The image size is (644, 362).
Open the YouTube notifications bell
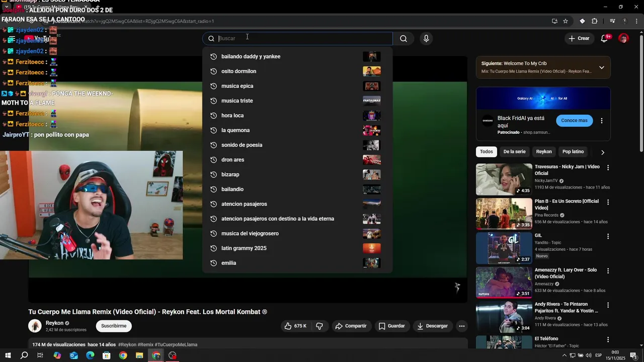pyautogui.click(x=605, y=38)
